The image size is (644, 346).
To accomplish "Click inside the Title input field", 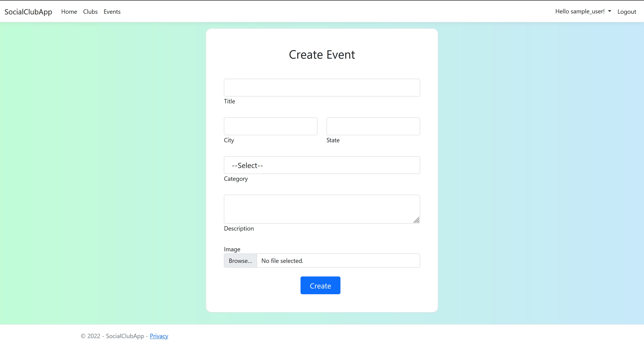I will point(322,88).
